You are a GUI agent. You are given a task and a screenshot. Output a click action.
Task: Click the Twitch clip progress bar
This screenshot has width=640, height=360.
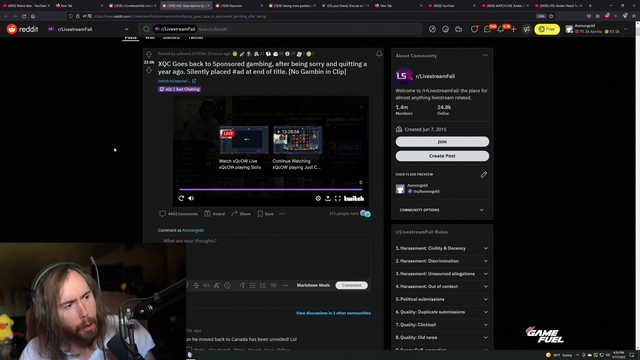[x=271, y=189]
